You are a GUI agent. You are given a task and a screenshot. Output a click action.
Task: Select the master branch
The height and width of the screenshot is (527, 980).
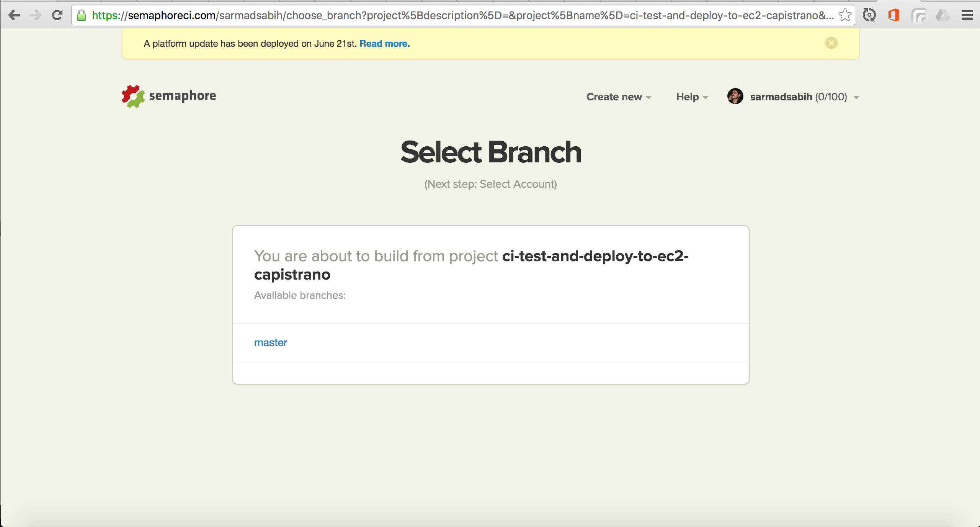pyautogui.click(x=271, y=342)
